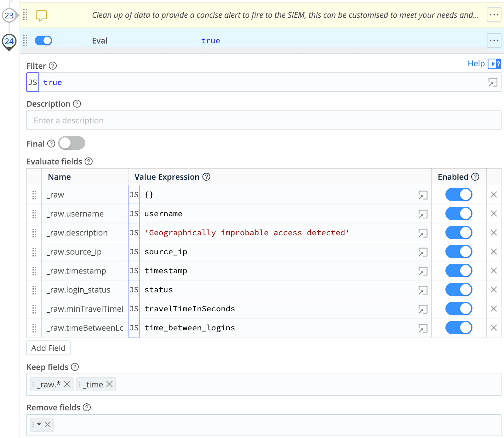Click the Add Field button
This screenshot has height=438, width=504.
(x=48, y=348)
